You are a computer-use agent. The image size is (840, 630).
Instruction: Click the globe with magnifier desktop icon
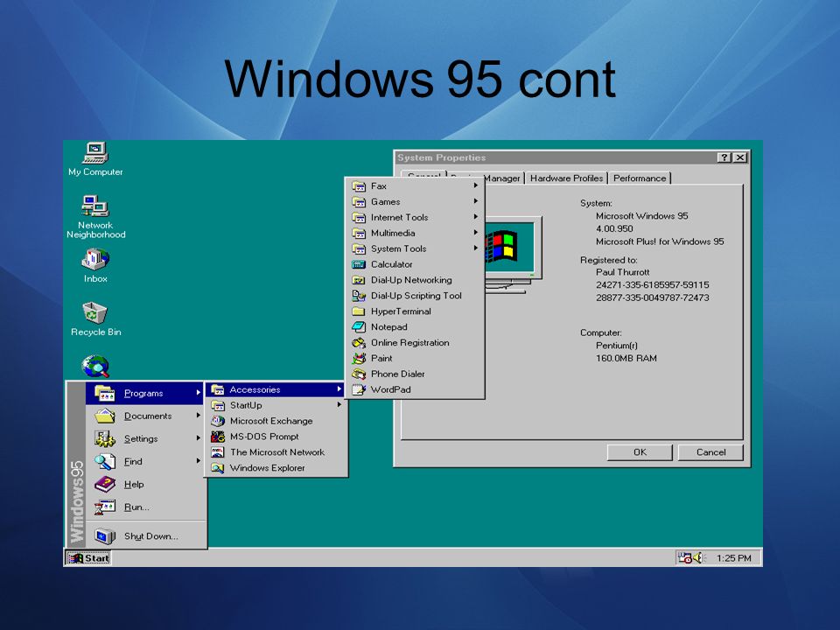[x=95, y=367]
